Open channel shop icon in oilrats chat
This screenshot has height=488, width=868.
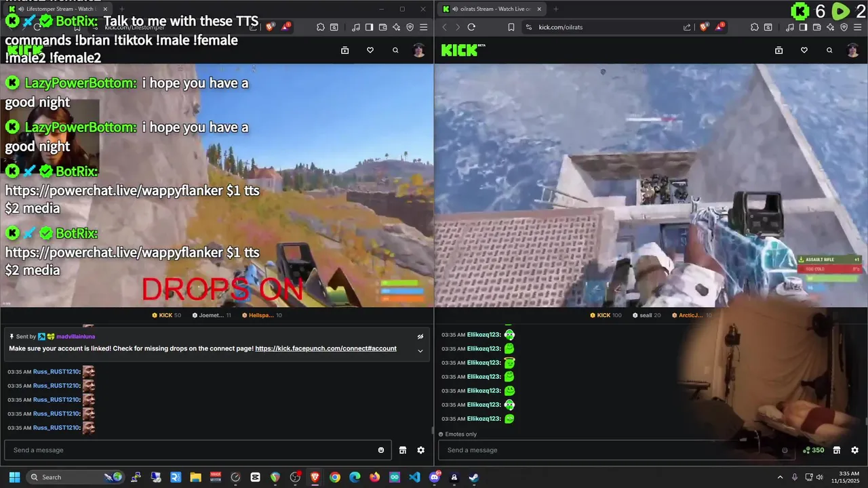pos(837,450)
